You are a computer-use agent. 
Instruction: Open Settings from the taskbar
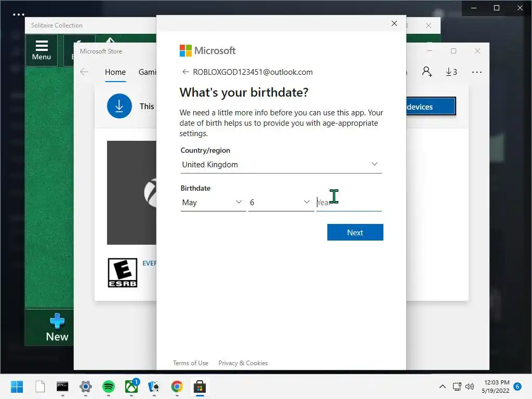click(86, 387)
